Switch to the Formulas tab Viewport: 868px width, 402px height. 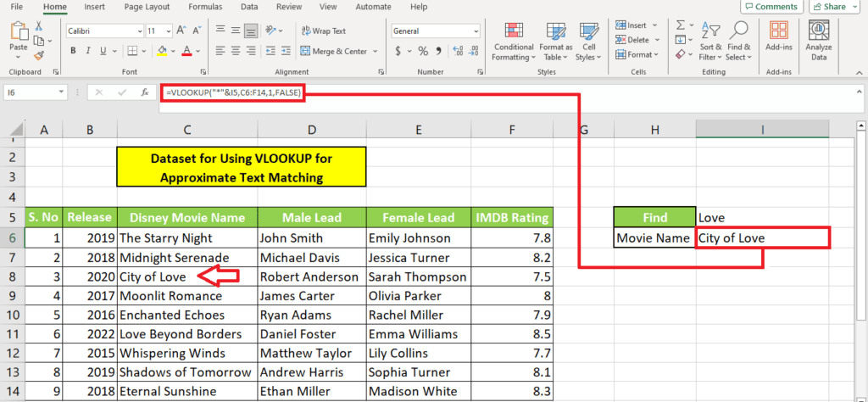(205, 7)
